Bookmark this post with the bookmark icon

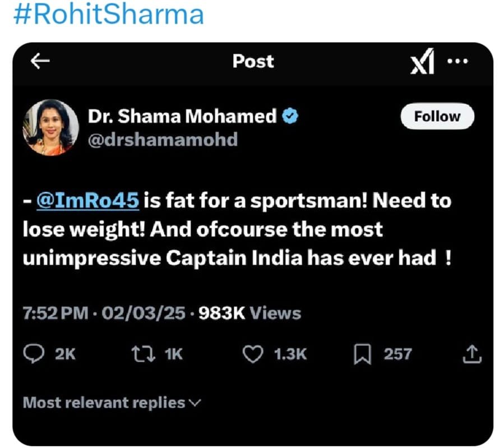[x=363, y=354]
